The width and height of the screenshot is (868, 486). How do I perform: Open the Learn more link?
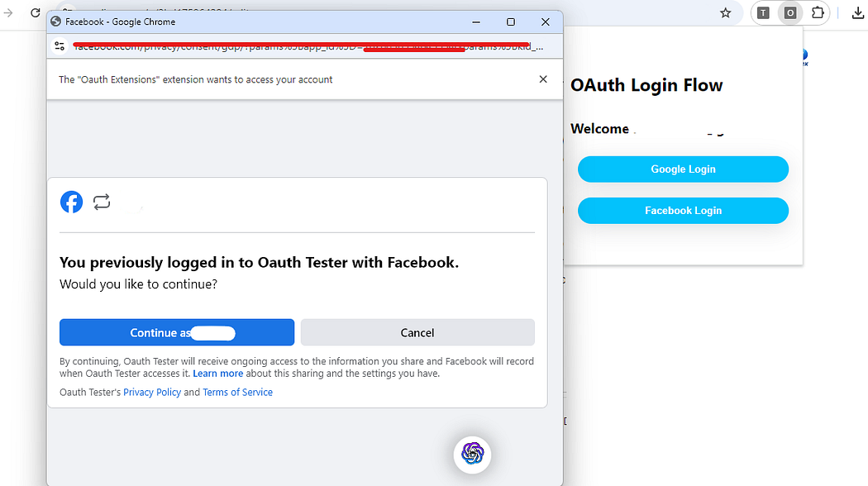217,373
